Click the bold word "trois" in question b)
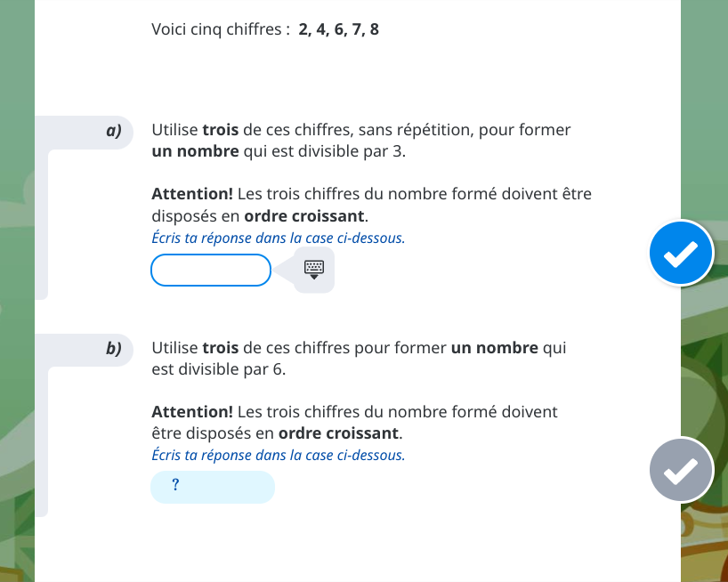 [221, 347]
